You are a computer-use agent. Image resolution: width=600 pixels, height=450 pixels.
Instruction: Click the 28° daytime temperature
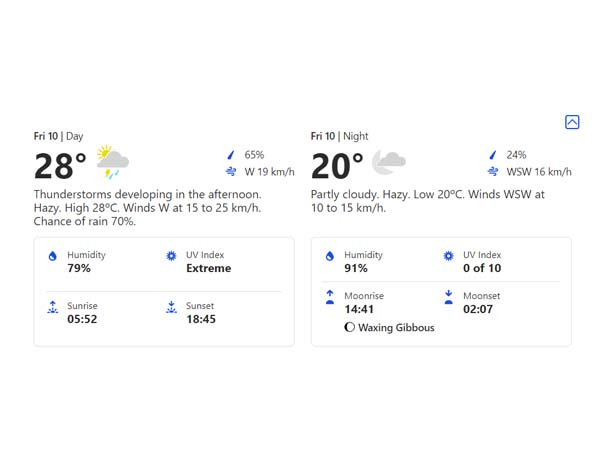[x=60, y=166]
